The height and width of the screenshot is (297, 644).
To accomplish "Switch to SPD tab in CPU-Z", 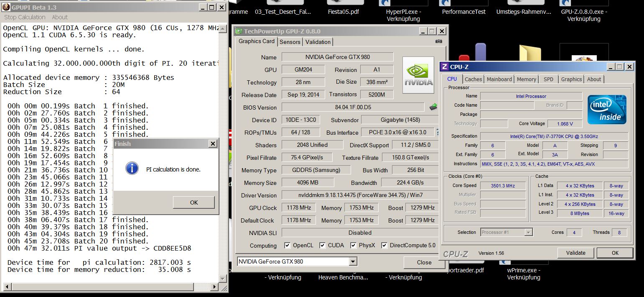I will (x=548, y=79).
